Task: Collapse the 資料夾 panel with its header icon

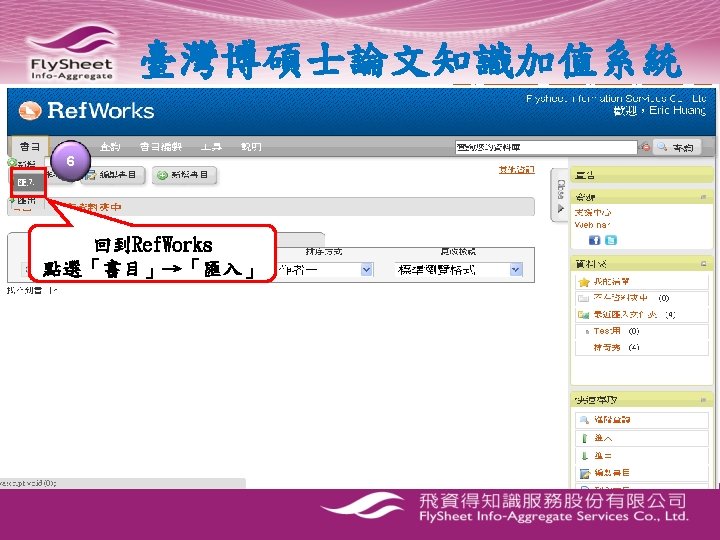Action: 703,264
